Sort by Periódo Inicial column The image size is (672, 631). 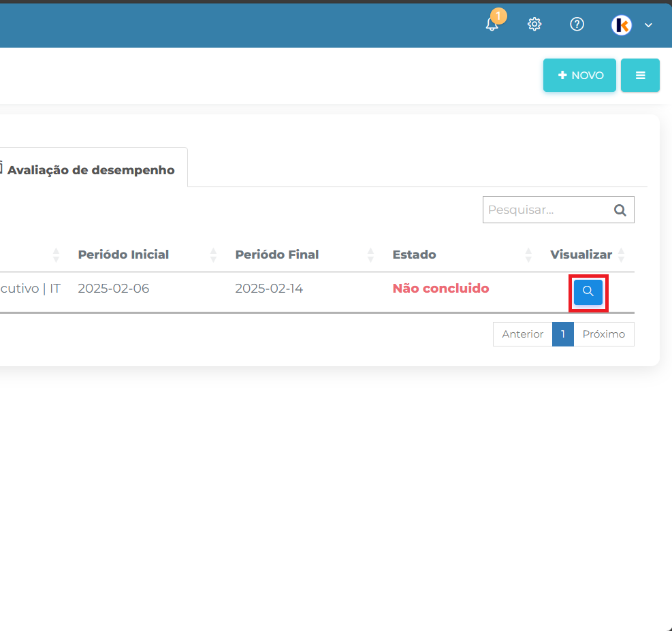(x=123, y=255)
